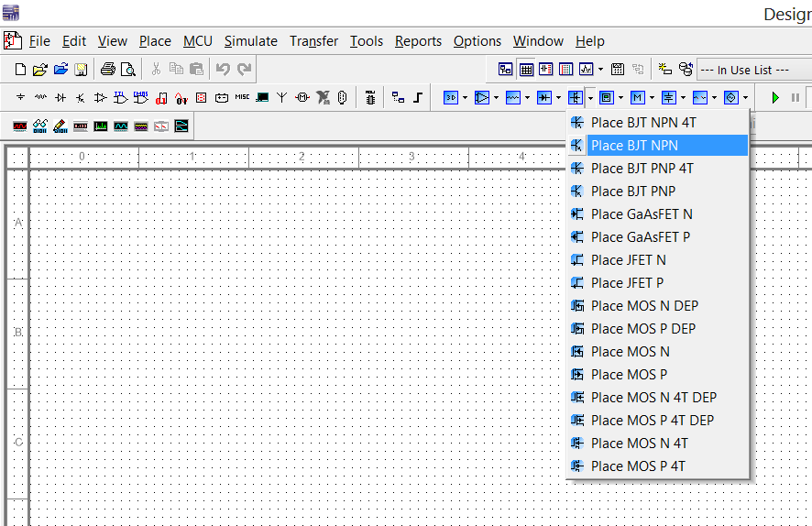Create a new design file

[20, 69]
